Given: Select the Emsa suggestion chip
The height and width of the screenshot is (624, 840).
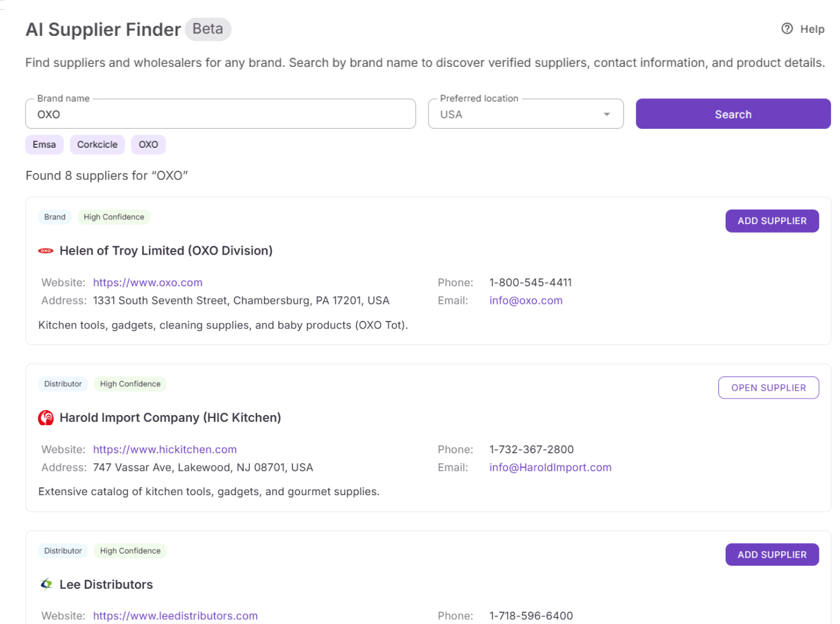Looking at the screenshot, I should 44,144.
